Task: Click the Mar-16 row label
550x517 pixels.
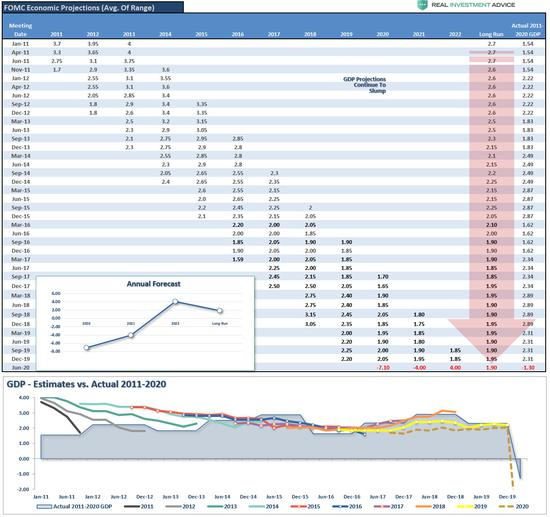Action: 20,225
